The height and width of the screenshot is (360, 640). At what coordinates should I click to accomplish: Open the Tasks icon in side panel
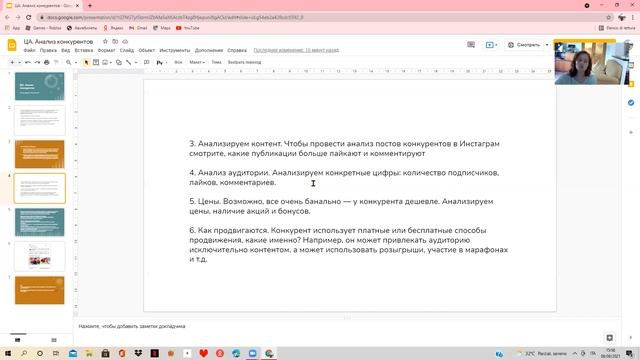(631, 102)
